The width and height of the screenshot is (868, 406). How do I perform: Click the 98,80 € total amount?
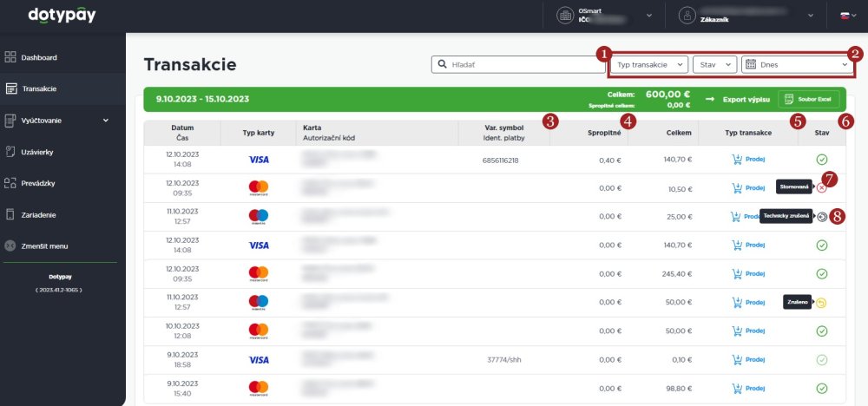tap(680, 389)
